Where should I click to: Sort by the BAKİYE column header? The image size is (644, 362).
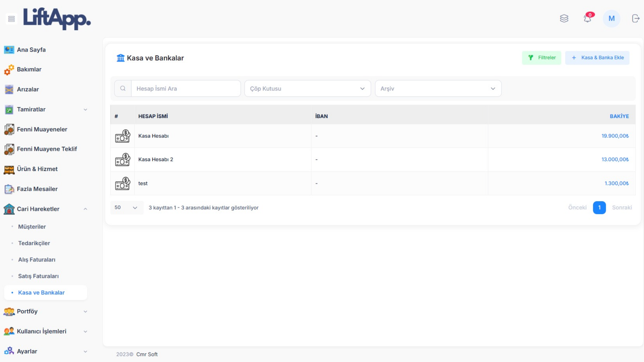click(x=619, y=116)
